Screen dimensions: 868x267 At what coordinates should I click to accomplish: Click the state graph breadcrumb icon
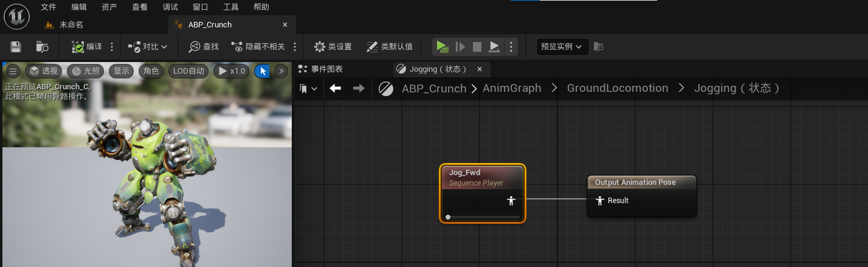(386, 89)
